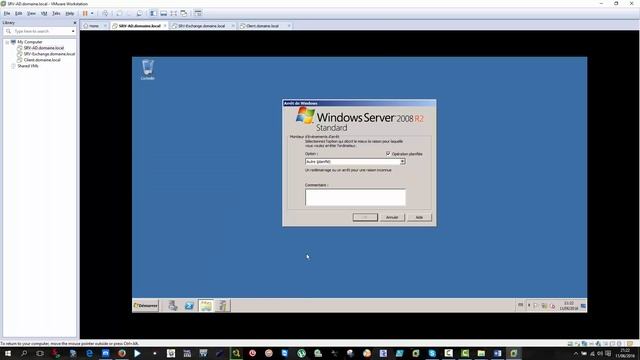640x360 pixels.
Task: Open the snapshot manager toolbar icon
Action: pyautogui.click(x=139, y=13)
